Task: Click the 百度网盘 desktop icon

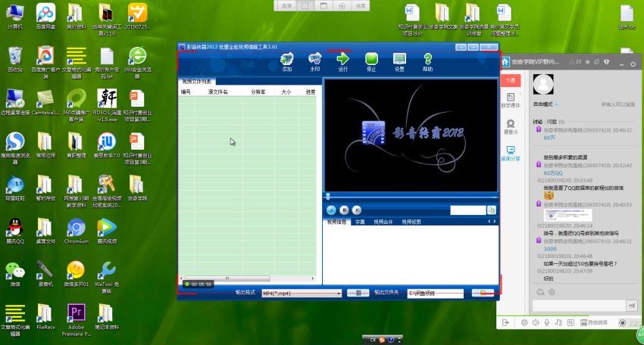Action: pos(46,17)
